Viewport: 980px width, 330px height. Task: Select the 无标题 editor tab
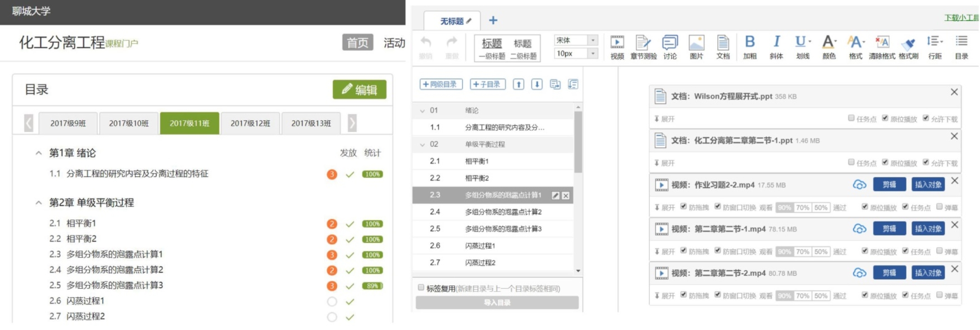[452, 21]
